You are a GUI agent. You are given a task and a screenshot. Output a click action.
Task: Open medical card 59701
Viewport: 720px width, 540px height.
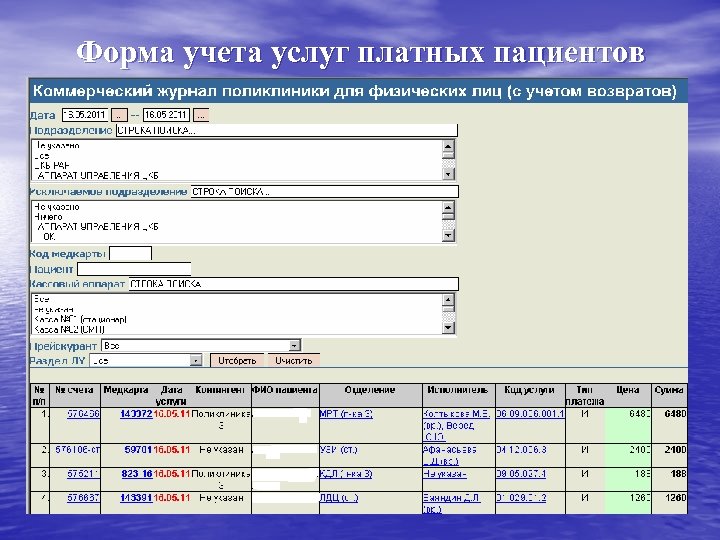pyautogui.click(x=138, y=450)
